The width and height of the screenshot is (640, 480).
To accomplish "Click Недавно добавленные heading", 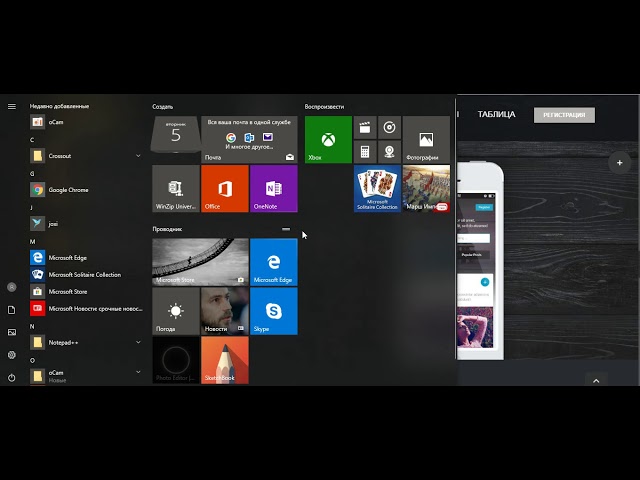I will (x=59, y=106).
